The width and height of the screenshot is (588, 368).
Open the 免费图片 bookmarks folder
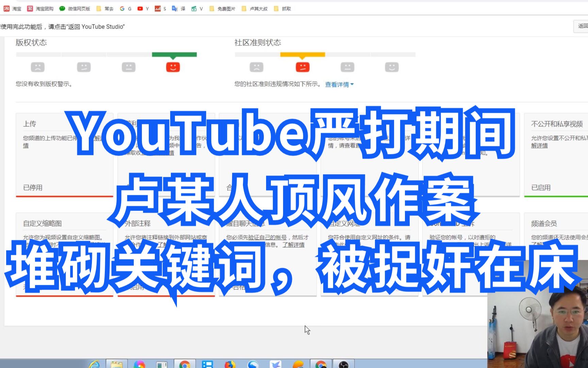222,9
